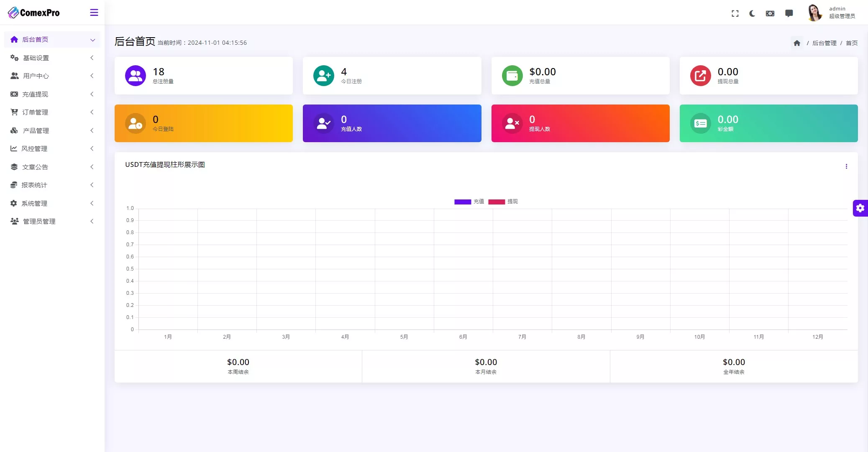Expand the 用户中心 sidebar menu
Image resolution: width=868 pixels, height=452 pixels.
[36, 76]
